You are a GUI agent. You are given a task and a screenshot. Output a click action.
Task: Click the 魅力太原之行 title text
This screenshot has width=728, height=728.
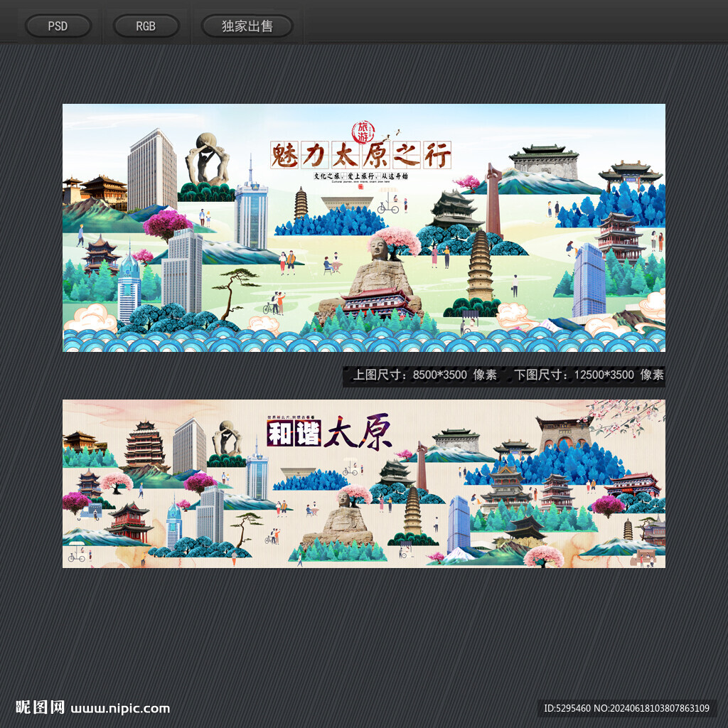tap(360, 155)
